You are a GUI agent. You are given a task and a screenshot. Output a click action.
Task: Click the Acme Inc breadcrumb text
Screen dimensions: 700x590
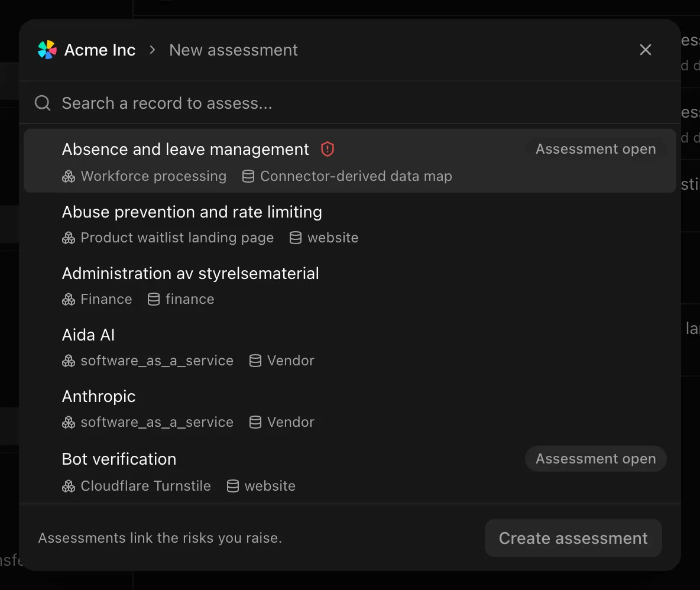point(100,50)
